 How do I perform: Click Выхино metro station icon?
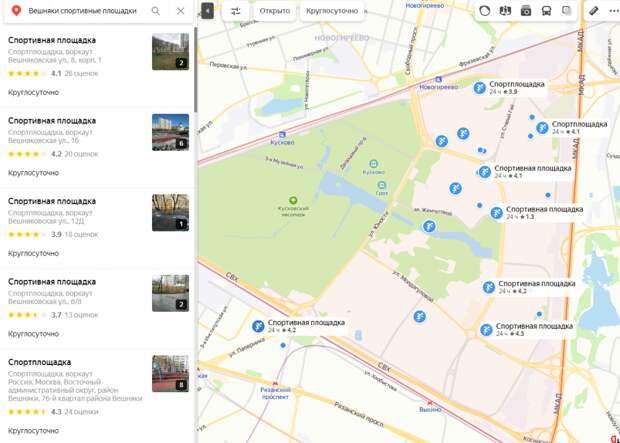coord(430,403)
